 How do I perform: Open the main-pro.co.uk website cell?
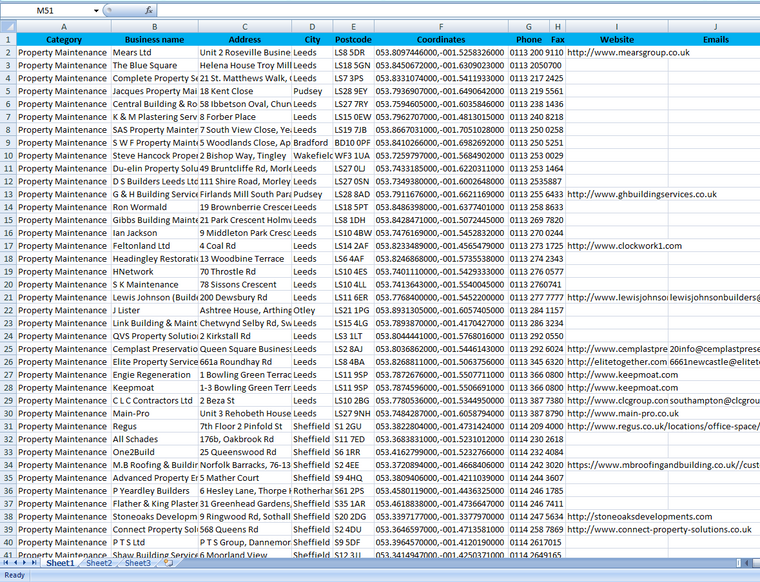pos(617,413)
